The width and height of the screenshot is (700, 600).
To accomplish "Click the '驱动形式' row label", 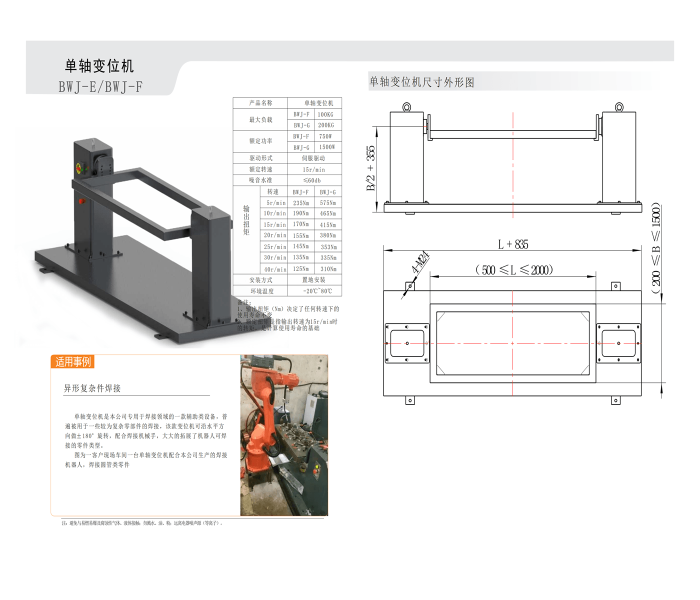I will click(x=260, y=158).
